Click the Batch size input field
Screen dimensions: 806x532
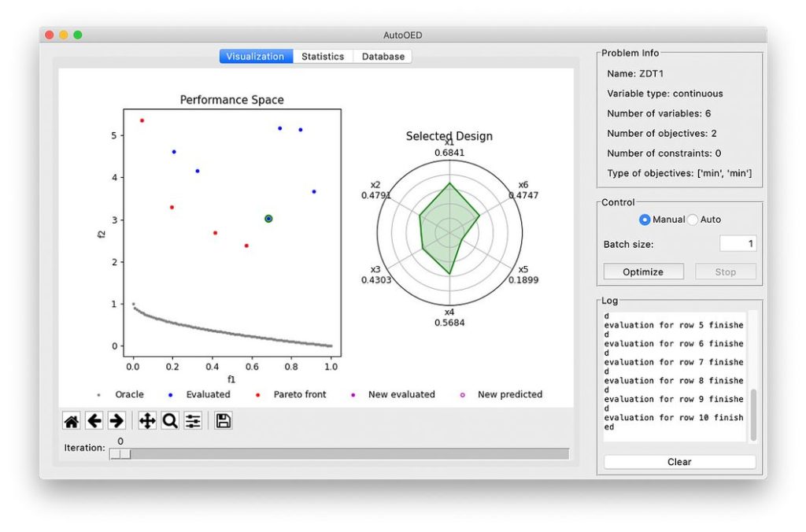point(738,244)
